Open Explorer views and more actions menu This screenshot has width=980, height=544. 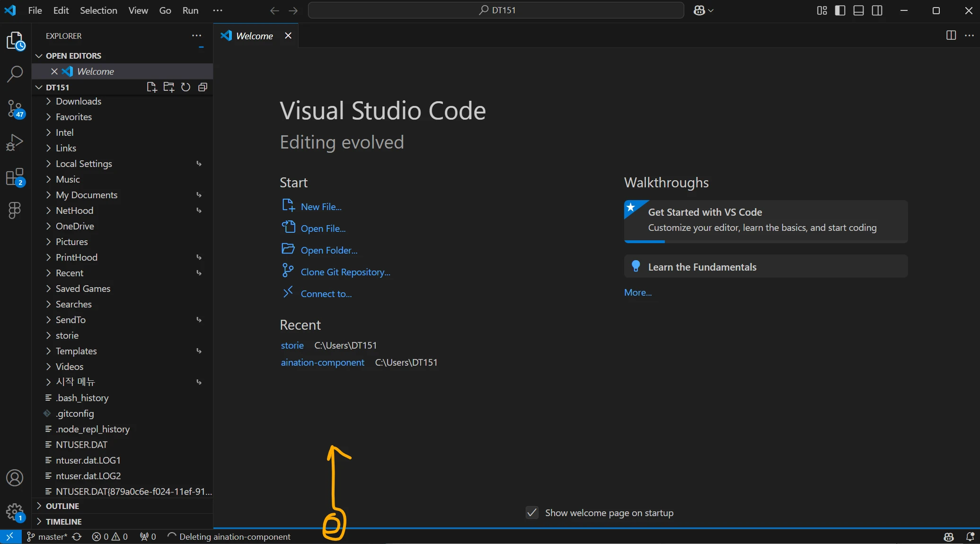[x=196, y=36]
